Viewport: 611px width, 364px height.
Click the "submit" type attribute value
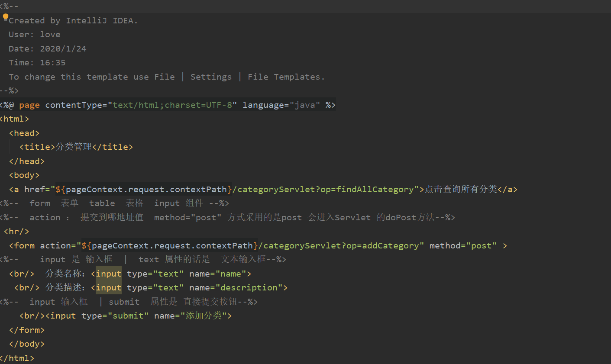point(128,316)
